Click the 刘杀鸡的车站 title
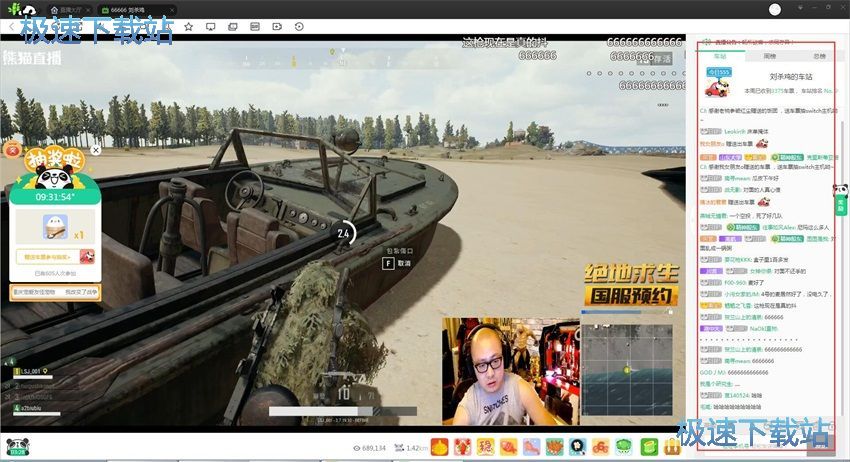The image size is (850, 462). click(x=791, y=76)
